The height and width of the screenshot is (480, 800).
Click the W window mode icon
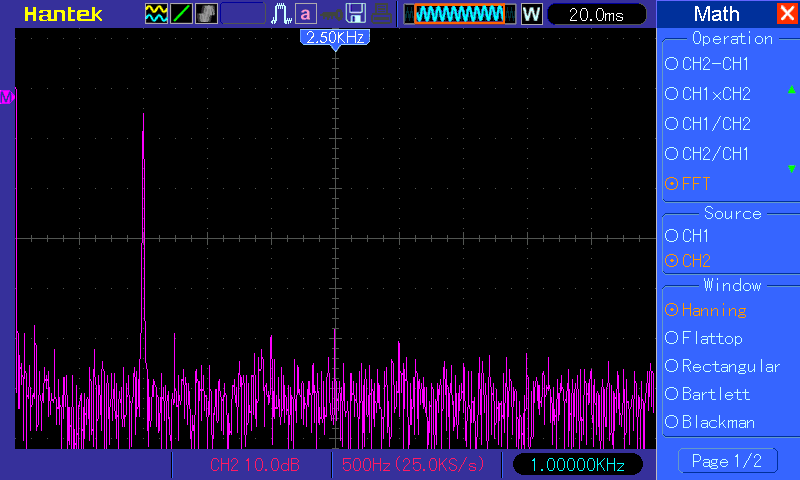click(531, 14)
